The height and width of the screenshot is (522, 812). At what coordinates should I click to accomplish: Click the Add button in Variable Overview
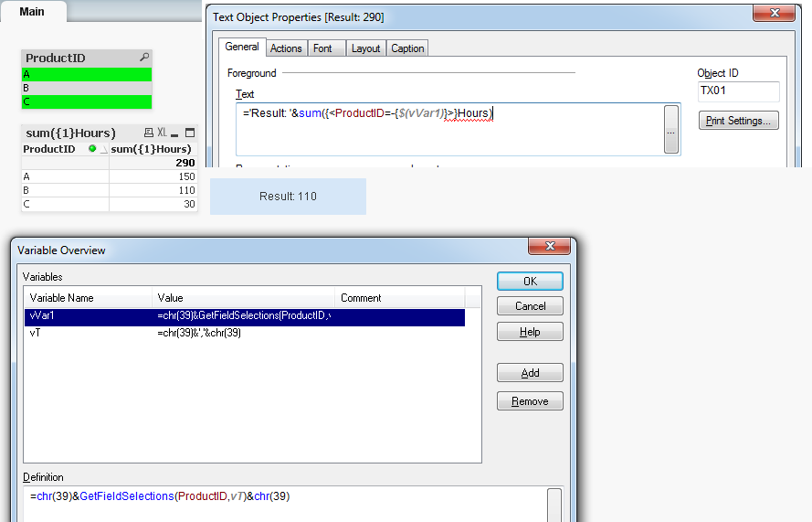[x=530, y=373]
